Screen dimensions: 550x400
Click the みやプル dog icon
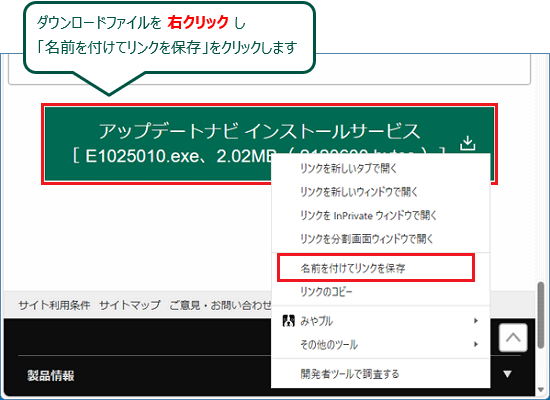[x=289, y=321]
